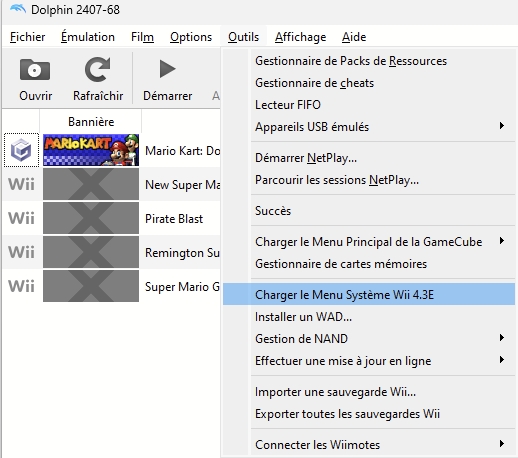
Task: Click missing banner placeholder for Super Mario G
Action: (91, 286)
